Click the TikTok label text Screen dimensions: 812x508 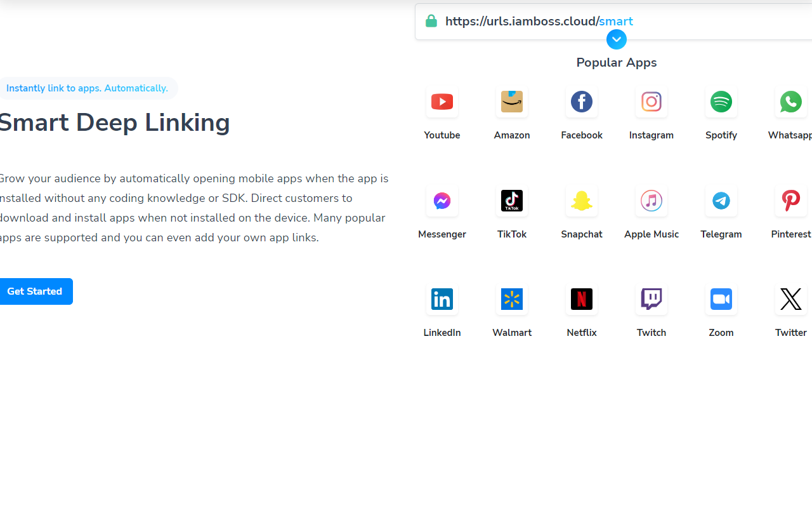pyautogui.click(x=512, y=234)
